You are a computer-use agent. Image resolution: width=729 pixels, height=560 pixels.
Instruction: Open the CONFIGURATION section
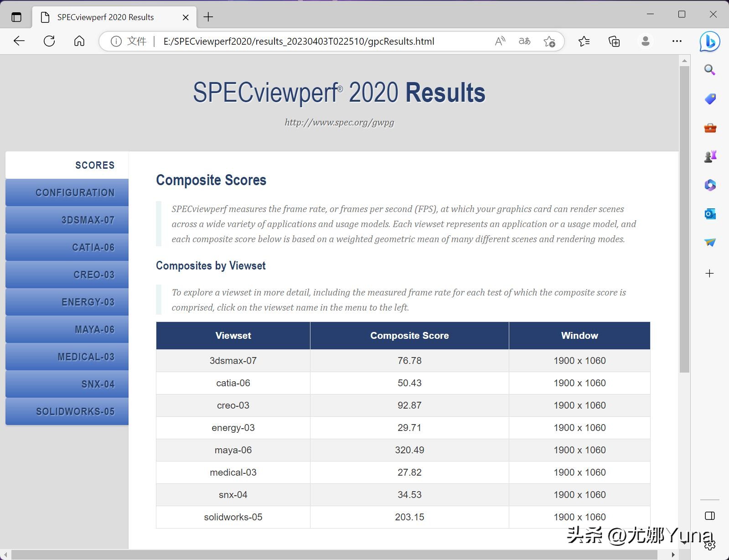pyautogui.click(x=67, y=192)
